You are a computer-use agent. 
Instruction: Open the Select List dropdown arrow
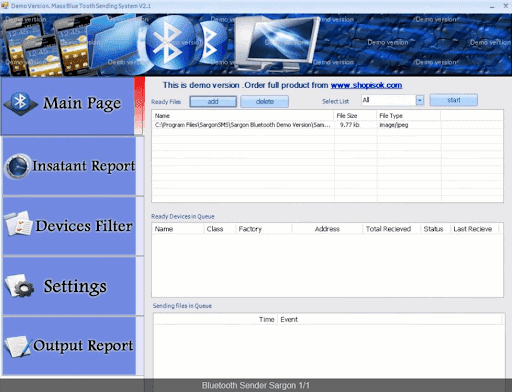tap(420, 100)
